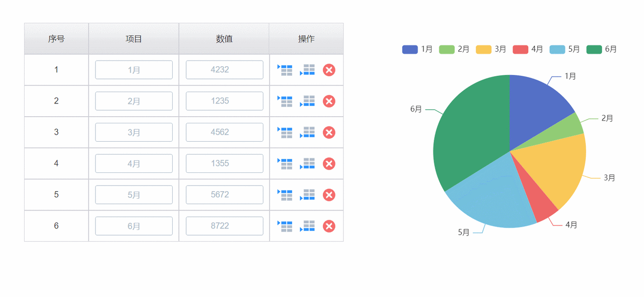Toggle 1月 series in chart legend
644x297 pixels.
(418, 49)
